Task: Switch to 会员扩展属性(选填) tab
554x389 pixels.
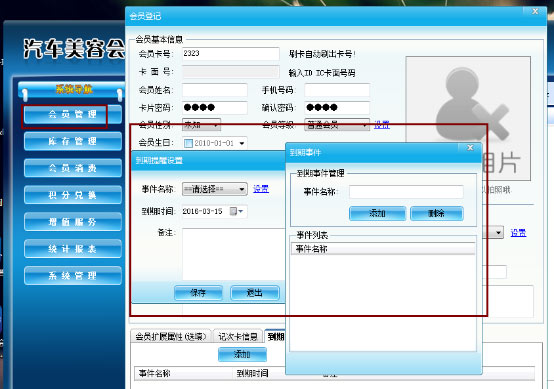Action: pos(171,336)
